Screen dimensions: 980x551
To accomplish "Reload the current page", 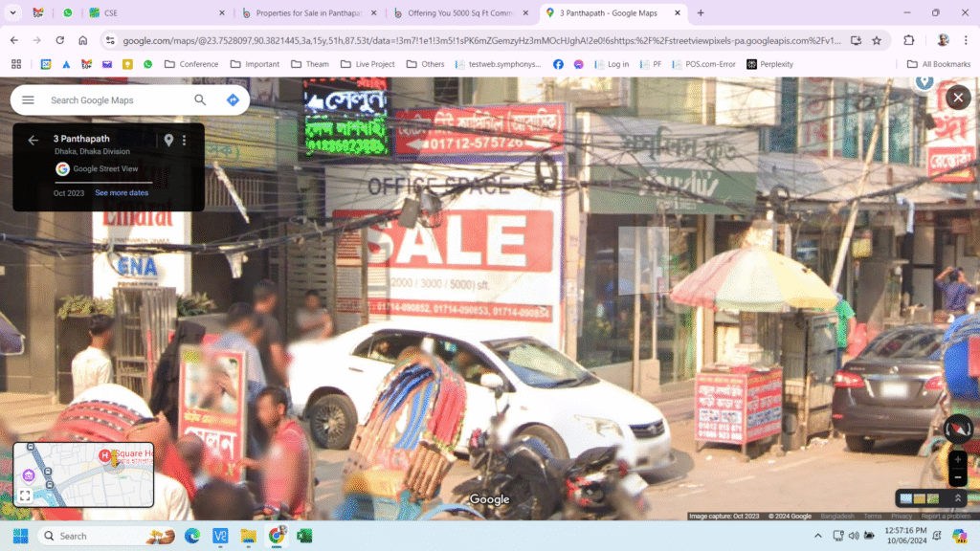I will pos(60,40).
